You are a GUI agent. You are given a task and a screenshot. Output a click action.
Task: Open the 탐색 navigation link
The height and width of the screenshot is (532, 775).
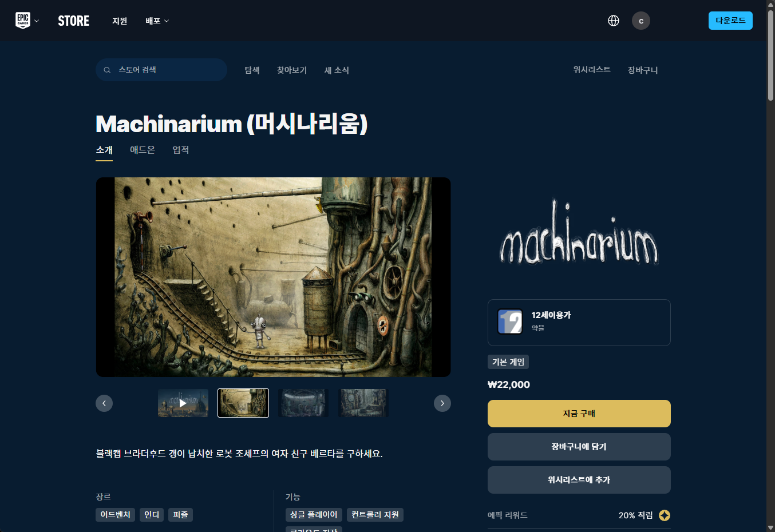252,70
